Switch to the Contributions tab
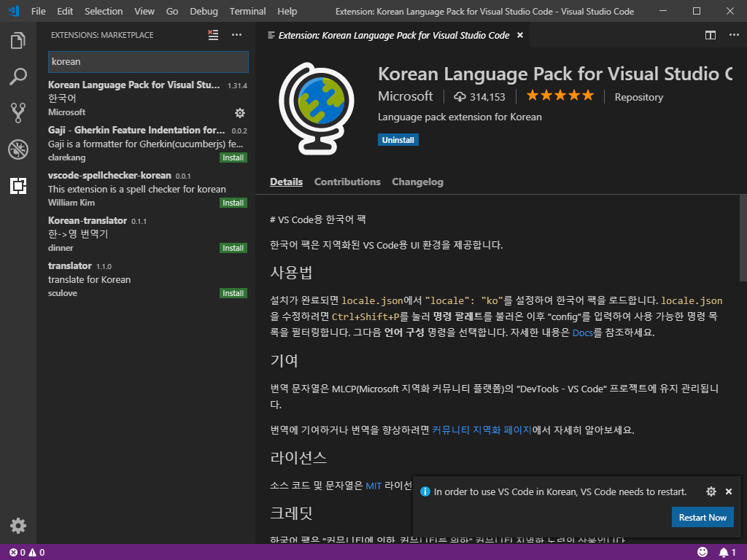Screen dimensions: 747x560 click(x=347, y=182)
